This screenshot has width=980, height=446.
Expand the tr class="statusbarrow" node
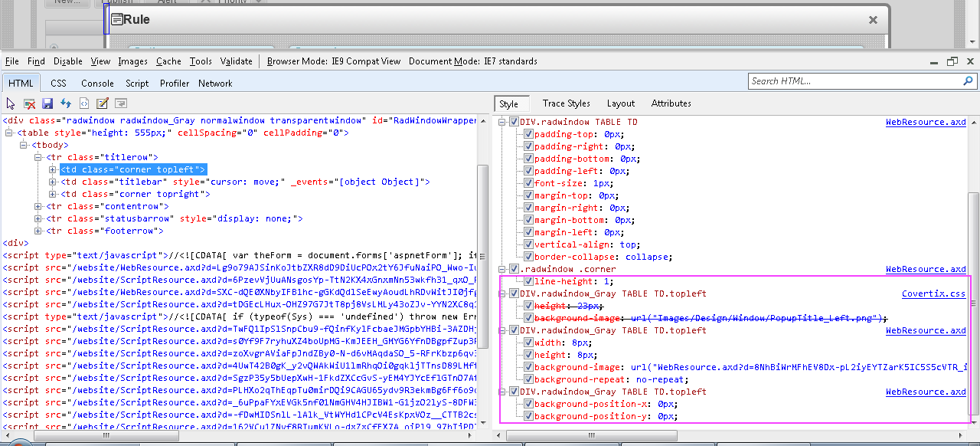[39, 218]
